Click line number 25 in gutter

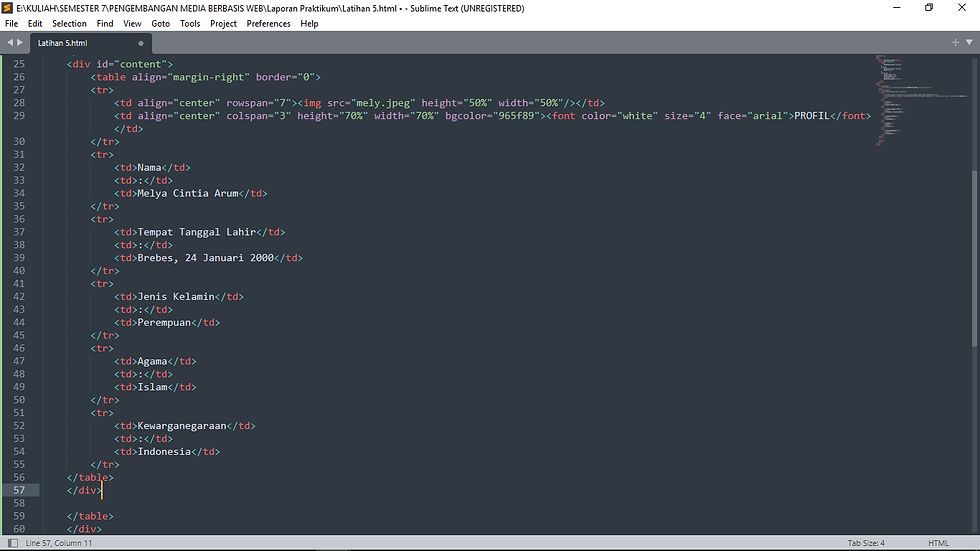[19, 64]
